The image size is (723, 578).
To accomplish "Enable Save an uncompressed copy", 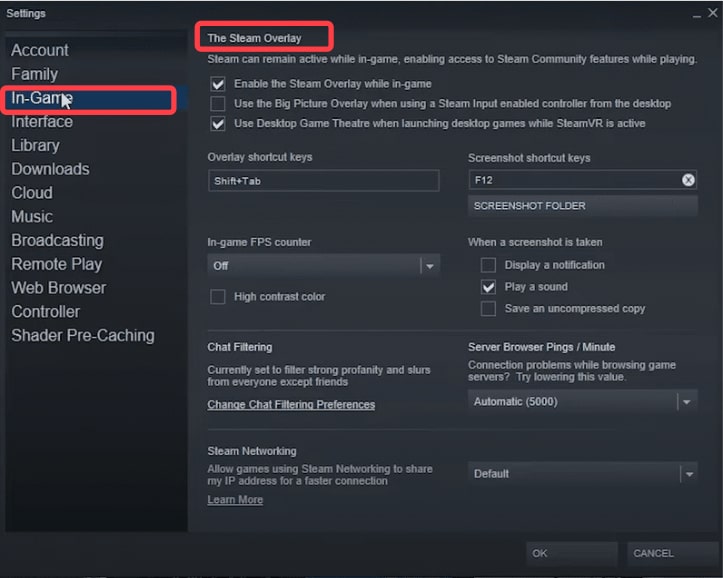I will (488, 308).
